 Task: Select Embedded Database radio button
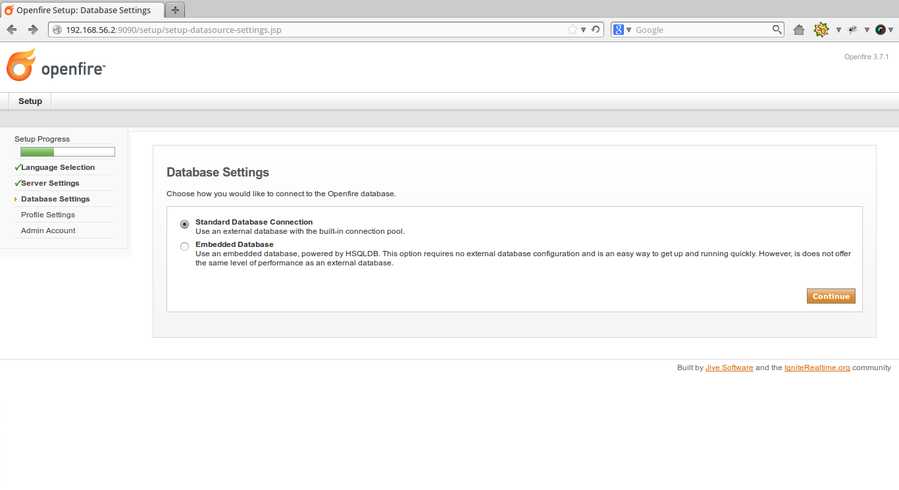pyautogui.click(x=184, y=246)
